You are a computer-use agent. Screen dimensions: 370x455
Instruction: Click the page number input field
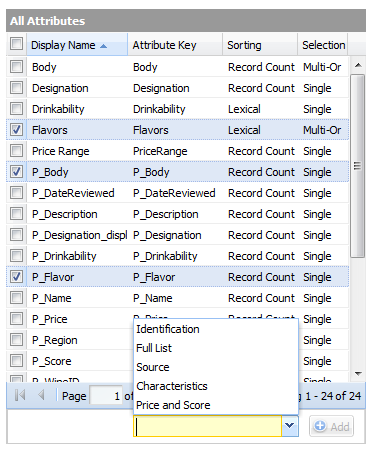point(106,396)
